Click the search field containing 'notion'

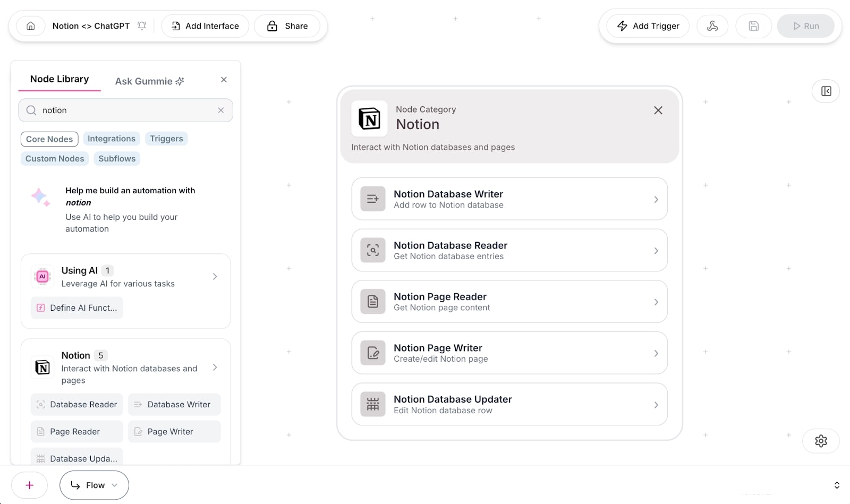(126, 110)
